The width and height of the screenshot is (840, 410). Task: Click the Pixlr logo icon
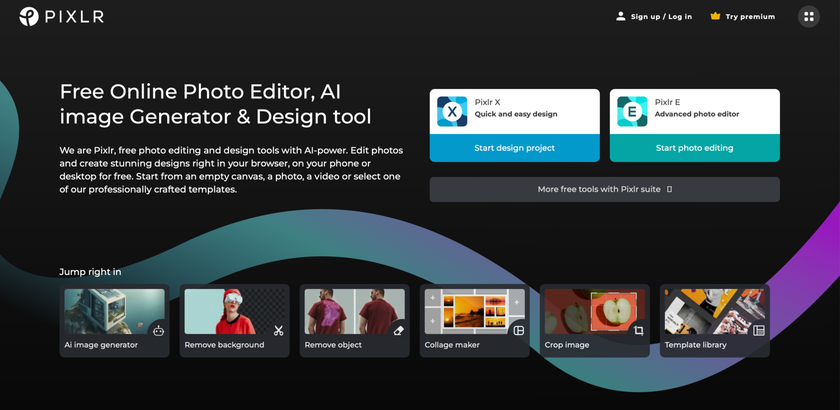point(29,17)
